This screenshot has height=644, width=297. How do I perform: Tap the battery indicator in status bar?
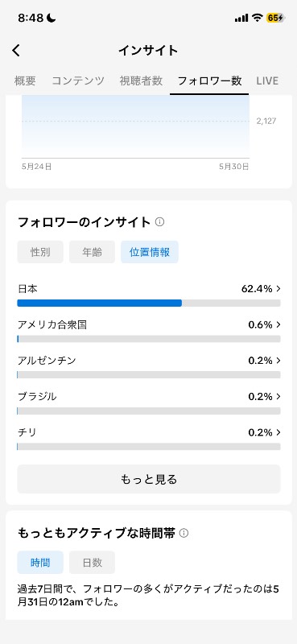(x=275, y=18)
